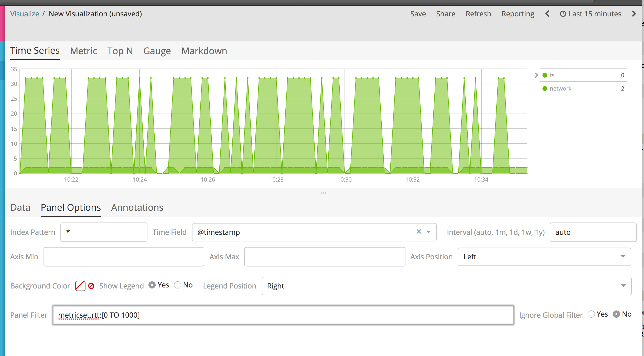The image size is (644, 356).
Task: Click the previous time range arrow
Action: tap(547, 14)
